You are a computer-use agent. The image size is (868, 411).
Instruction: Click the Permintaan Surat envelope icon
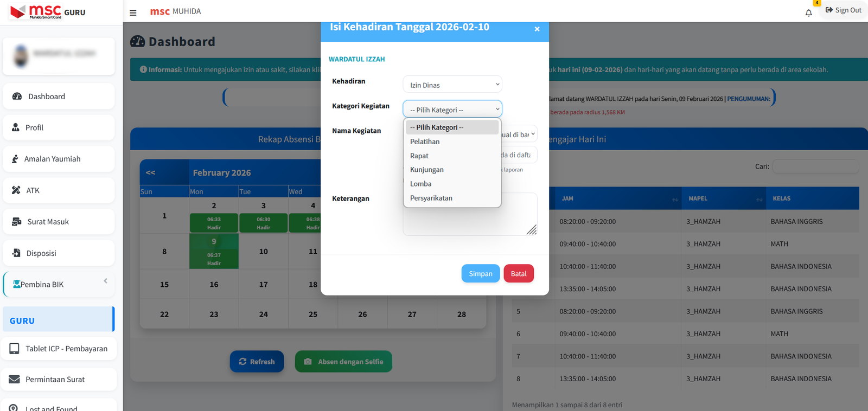14,380
